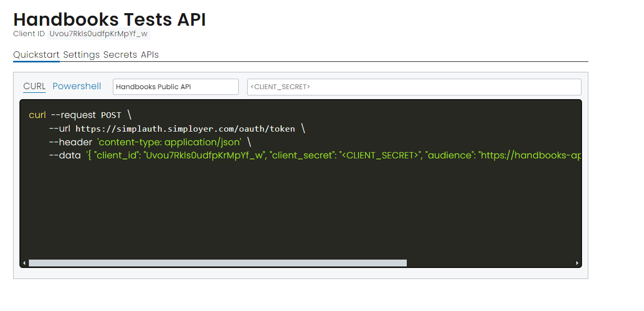Image resolution: width=644 pixels, height=311 pixels.
Task: Click the curl keyword in the code
Action: pos(37,115)
